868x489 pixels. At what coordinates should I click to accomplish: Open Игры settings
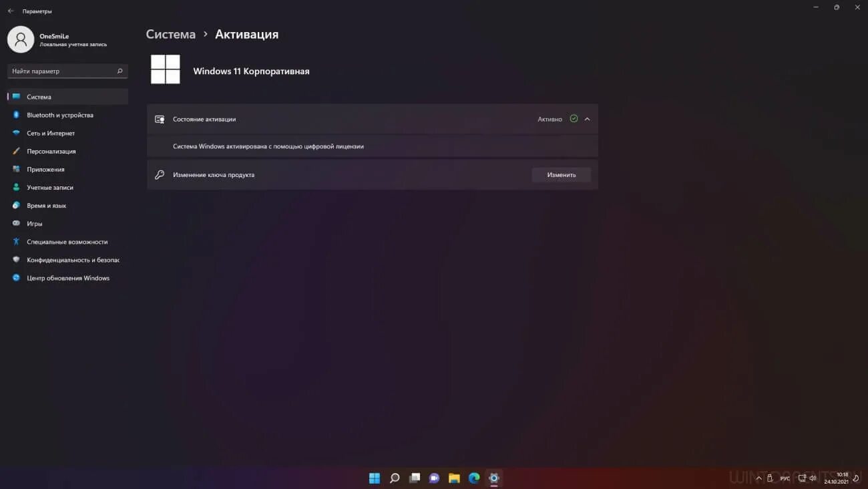pyautogui.click(x=67, y=223)
